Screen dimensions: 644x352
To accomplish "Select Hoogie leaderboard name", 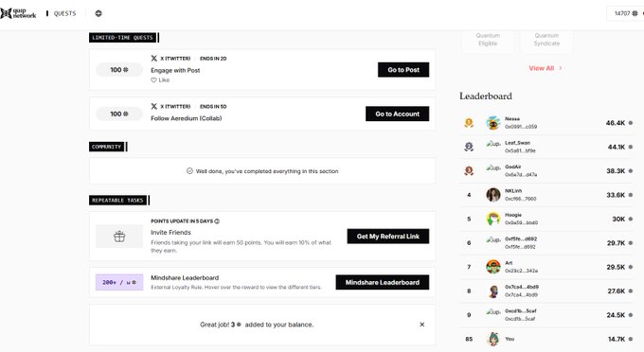I will pyautogui.click(x=513, y=215).
